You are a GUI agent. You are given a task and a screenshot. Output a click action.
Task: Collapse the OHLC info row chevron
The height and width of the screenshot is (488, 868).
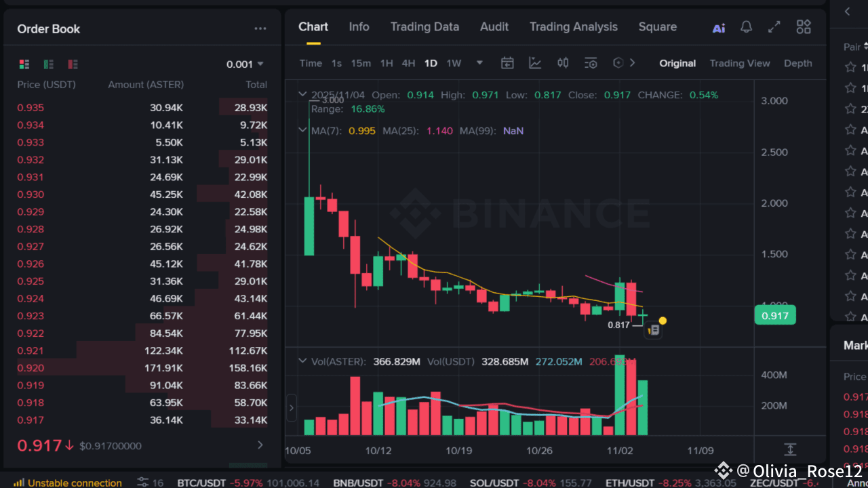(x=303, y=95)
